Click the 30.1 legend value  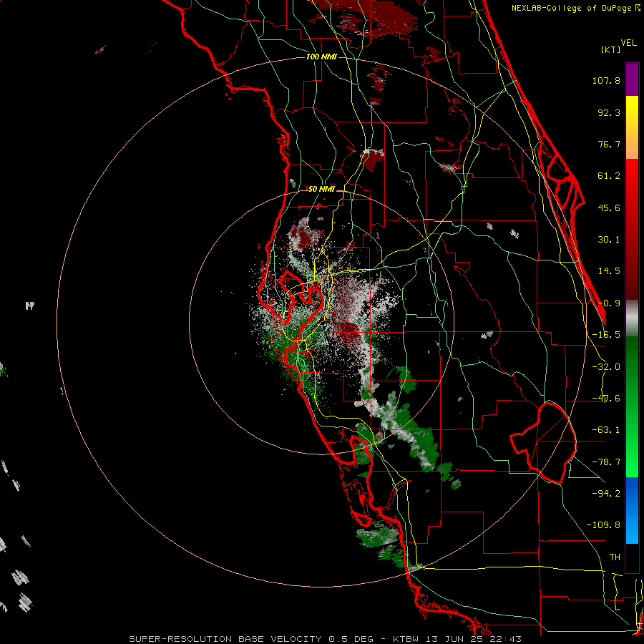click(x=609, y=240)
